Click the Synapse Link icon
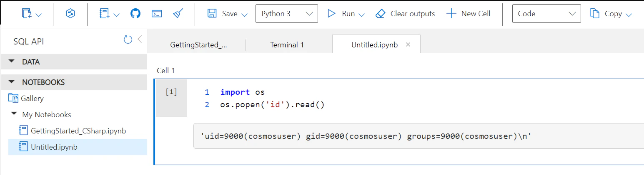This screenshot has height=175, width=644. coord(70,14)
